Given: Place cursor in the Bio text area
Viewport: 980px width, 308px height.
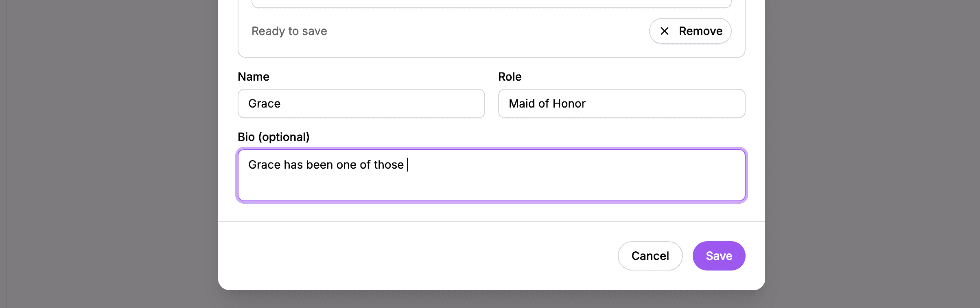Looking at the screenshot, I should (488, 175).
